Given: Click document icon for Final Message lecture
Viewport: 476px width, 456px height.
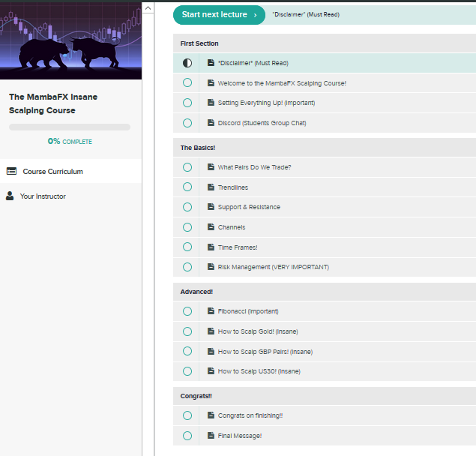Looking at the screenshot, I should click(211, 436).
